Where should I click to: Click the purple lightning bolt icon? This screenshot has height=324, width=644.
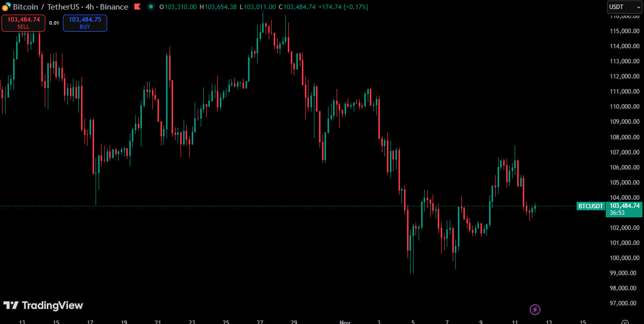point(535,309)
